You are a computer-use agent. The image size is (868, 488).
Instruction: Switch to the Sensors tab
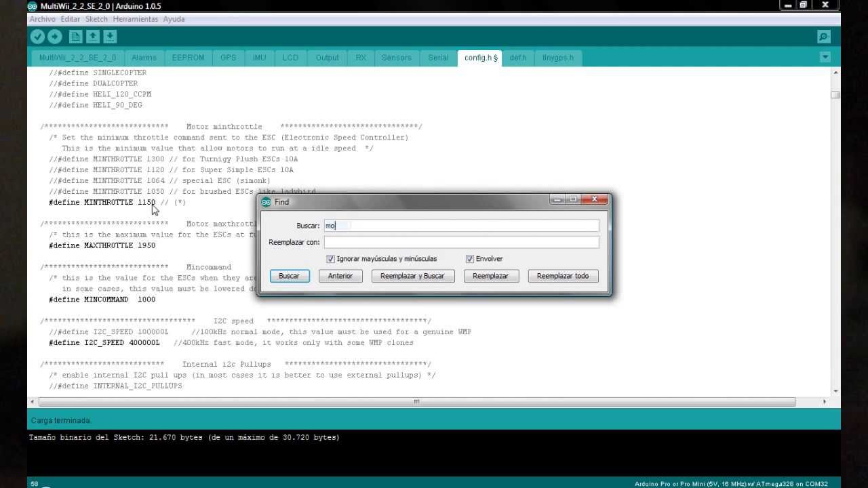(397, 58)
